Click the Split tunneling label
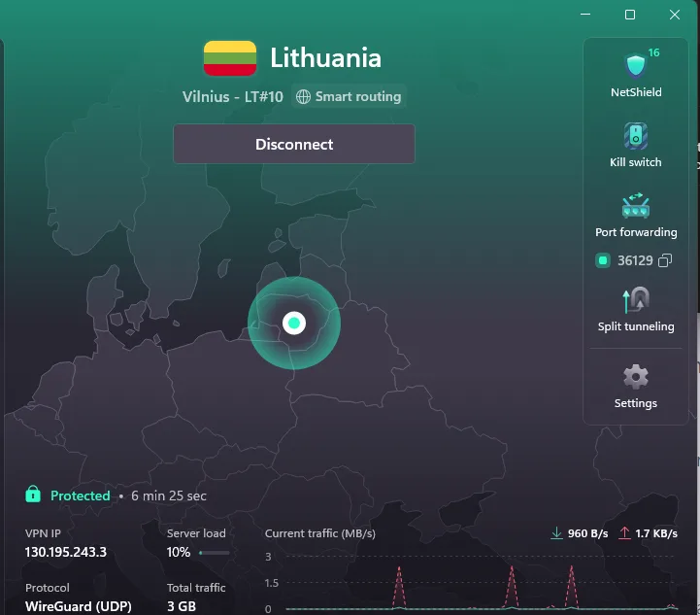This screenshot has height=615, width=700. point(636,326)
